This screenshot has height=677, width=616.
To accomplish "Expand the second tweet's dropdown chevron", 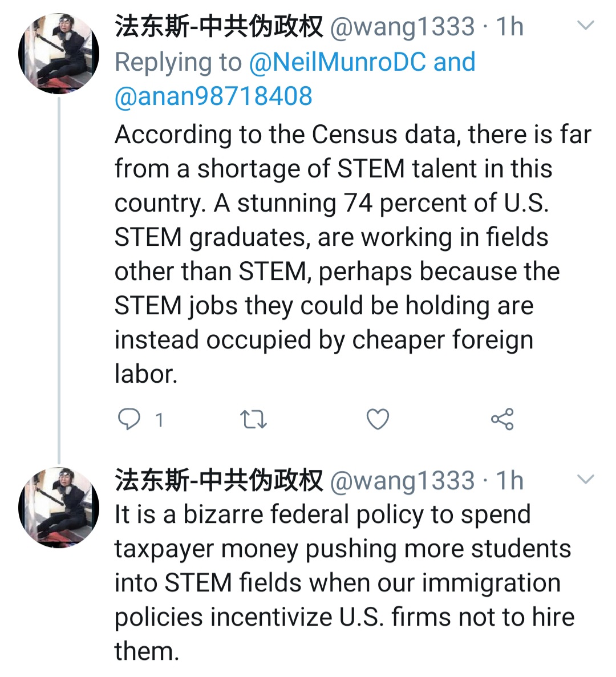I will click(x=586, y=479).
